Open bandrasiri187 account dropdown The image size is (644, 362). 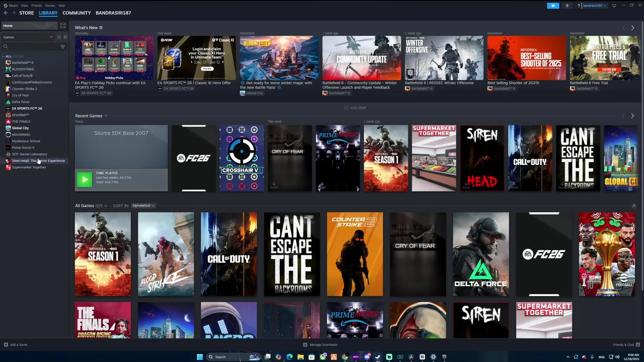click(595, 6)
